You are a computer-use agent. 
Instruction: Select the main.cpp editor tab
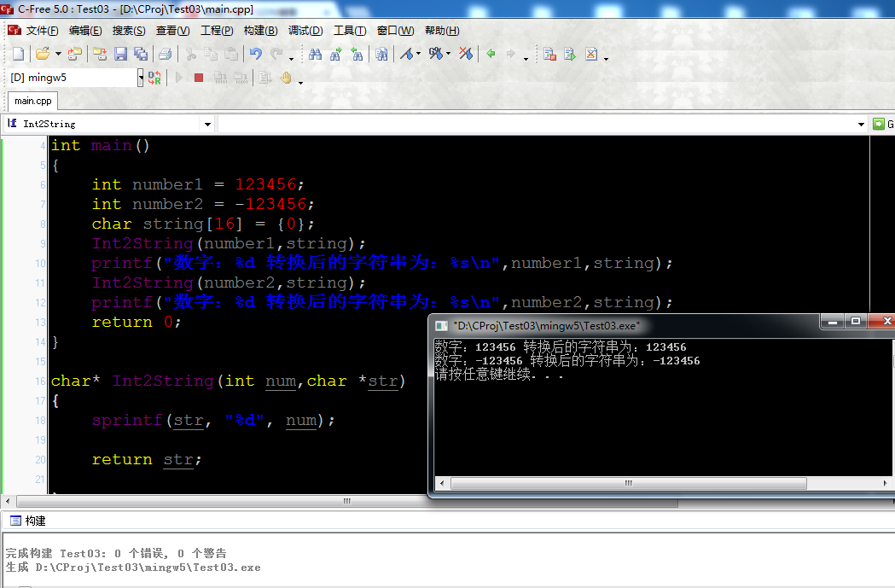32,101
